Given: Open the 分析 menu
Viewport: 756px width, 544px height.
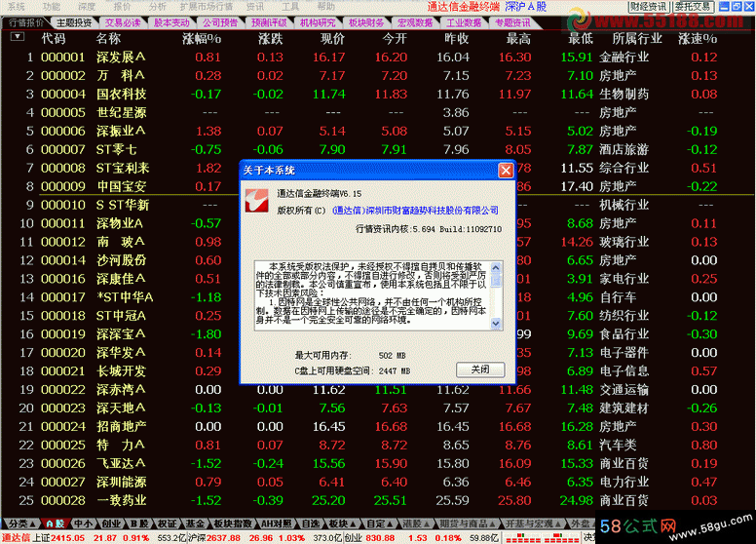Looking at the screenshot, I should [x=158, y=7].
